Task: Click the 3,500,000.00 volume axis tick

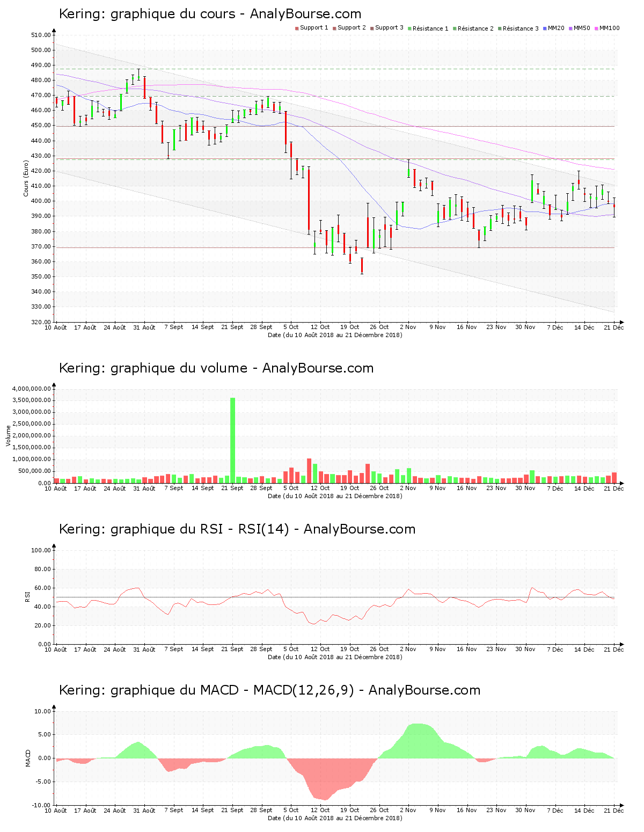Action: (31, 400)
